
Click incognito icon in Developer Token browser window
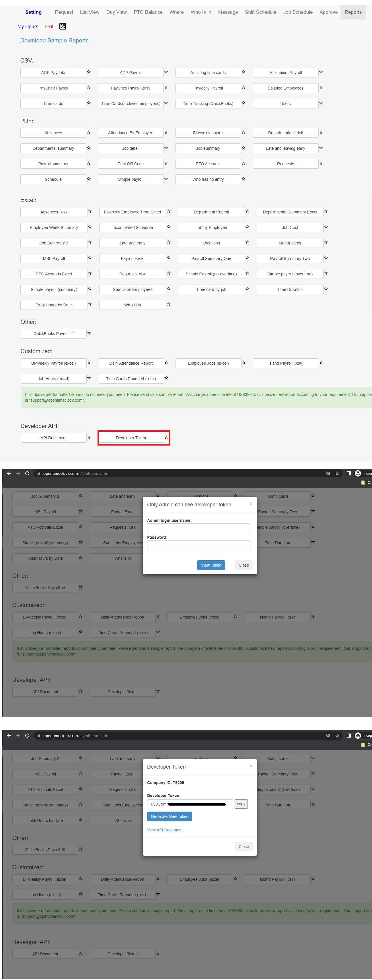358,735
